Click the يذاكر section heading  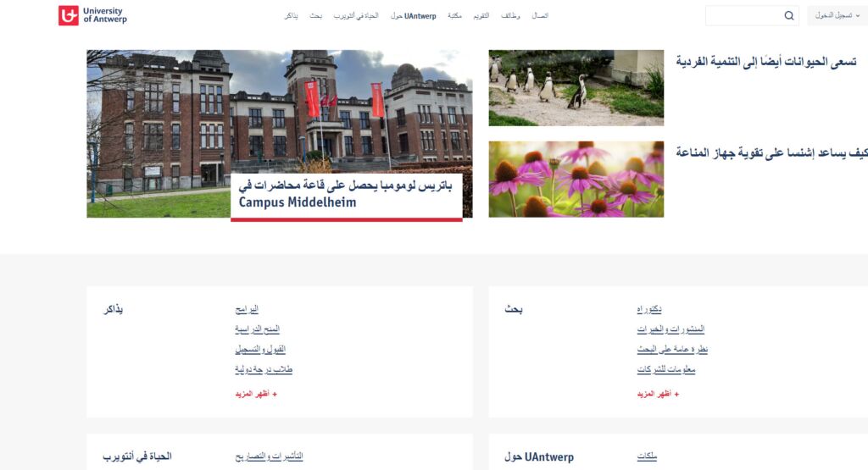[x=113, y=310]
